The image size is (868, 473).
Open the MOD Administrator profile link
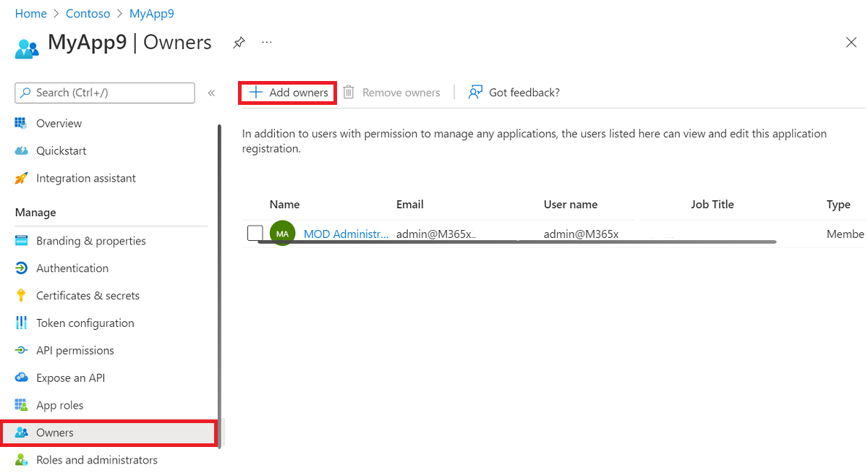click(346, 234)
